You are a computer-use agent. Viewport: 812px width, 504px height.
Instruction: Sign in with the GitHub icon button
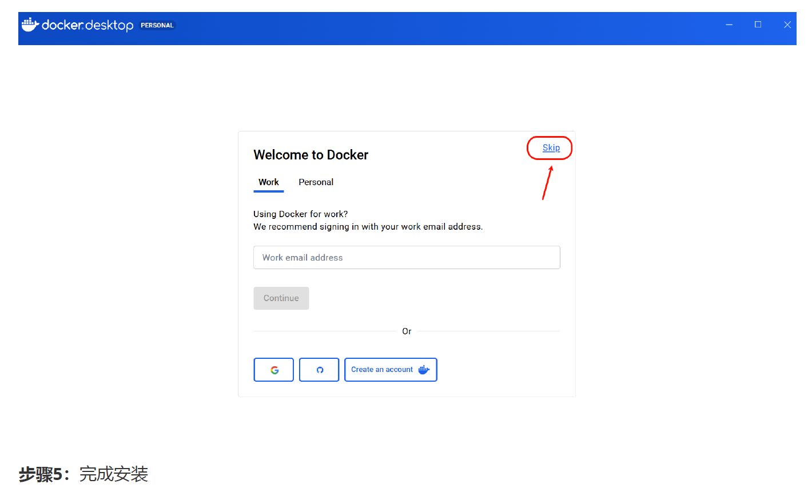point(319,370)
